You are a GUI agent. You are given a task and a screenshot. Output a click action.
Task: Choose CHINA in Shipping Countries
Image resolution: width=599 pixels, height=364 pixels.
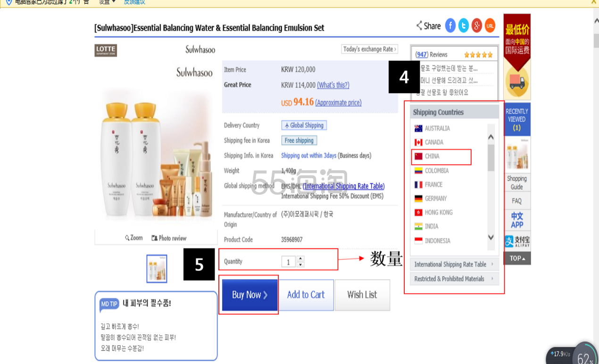[x=427, y=156]
